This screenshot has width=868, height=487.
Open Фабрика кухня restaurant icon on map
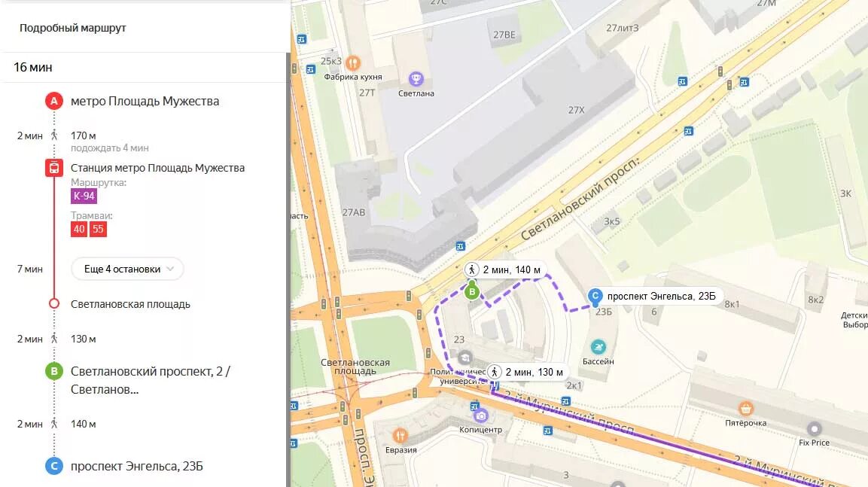(x=352, y=62)
